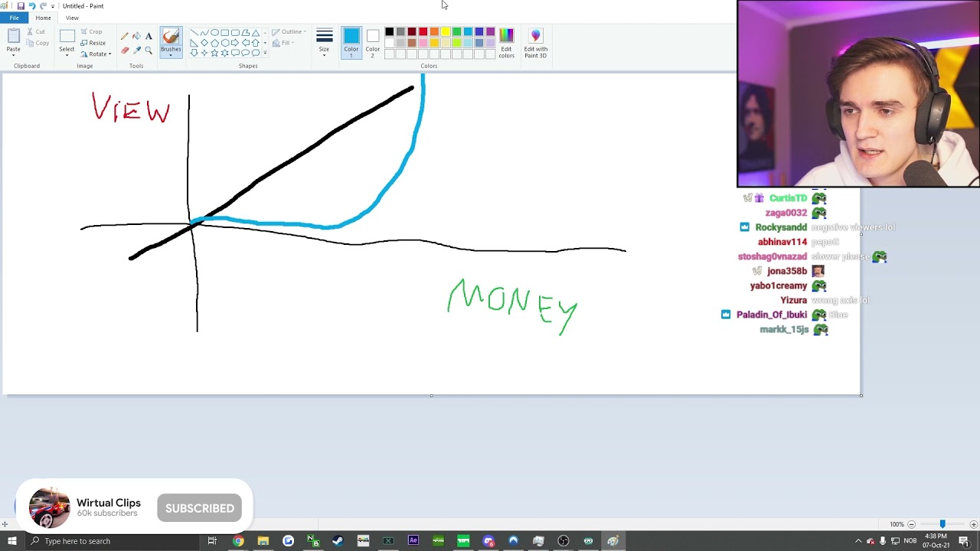Select the Pencil tool

(125, 36)
